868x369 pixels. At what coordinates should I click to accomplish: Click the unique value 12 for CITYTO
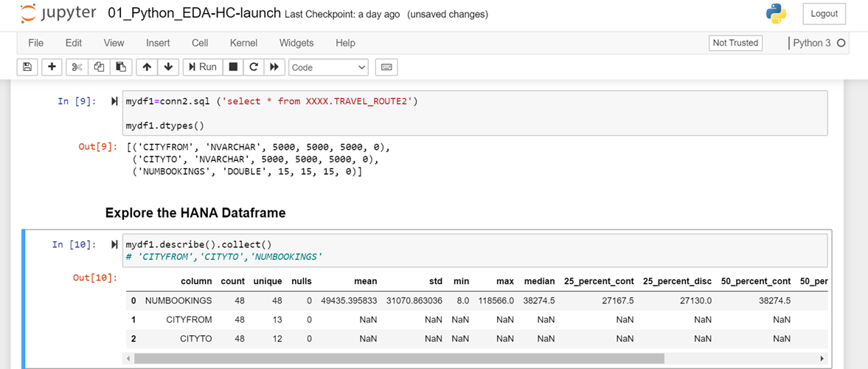point(277,339)
